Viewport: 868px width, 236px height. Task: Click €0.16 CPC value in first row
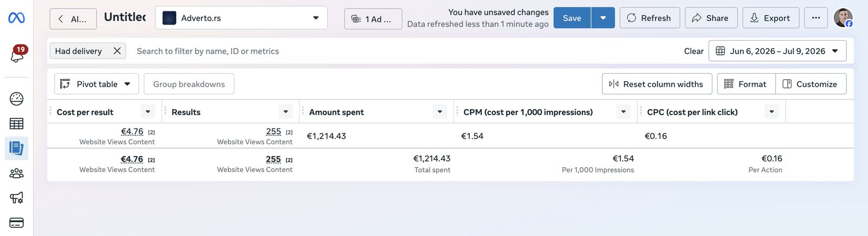656,136
